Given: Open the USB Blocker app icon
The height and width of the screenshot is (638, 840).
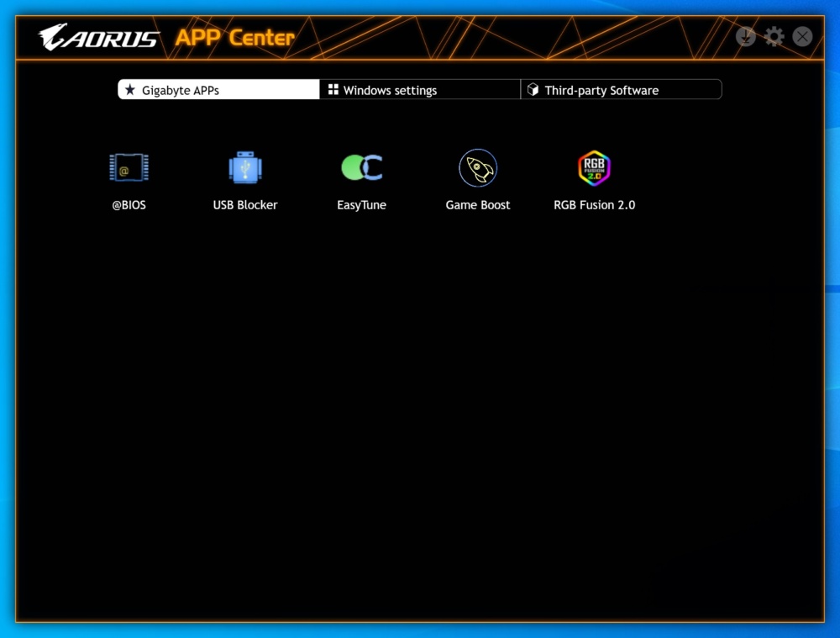Looking at the screenshot, I should tap(245, 167).
